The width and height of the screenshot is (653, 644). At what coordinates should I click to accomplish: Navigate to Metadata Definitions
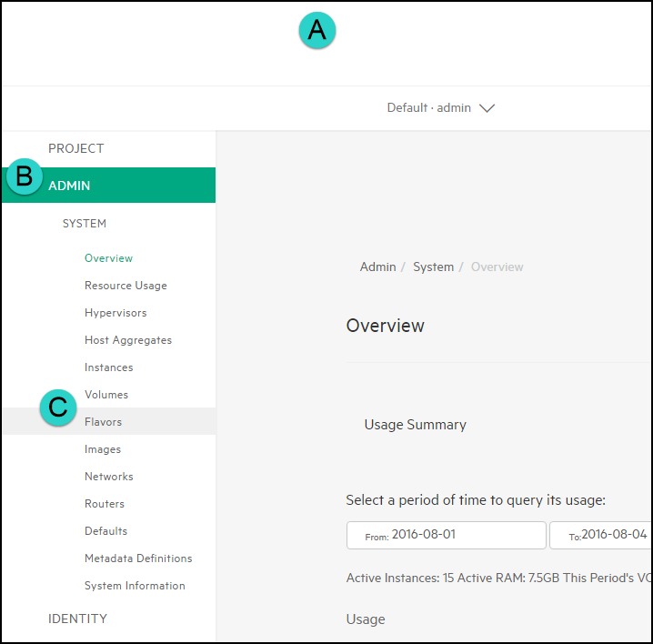coord(138,558)
